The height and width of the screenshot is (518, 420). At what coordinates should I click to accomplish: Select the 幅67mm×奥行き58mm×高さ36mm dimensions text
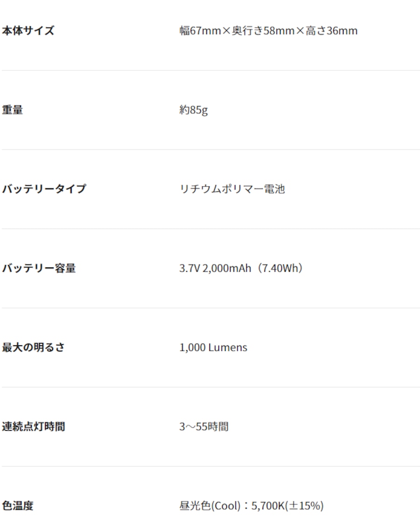[x=268, y=31]
